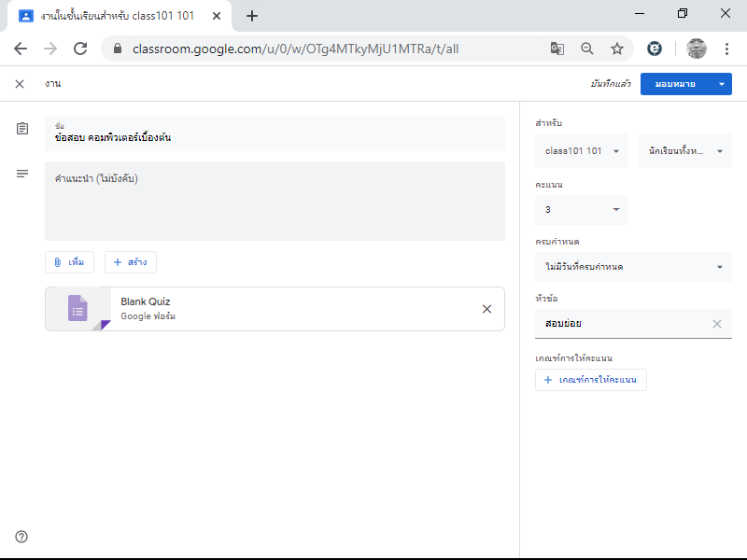Image resolution: width=747 pixels, height=560 pixels.
Task: Open the points dropdown showing 3
Action: pyautogui.click(x=581, y=210)
